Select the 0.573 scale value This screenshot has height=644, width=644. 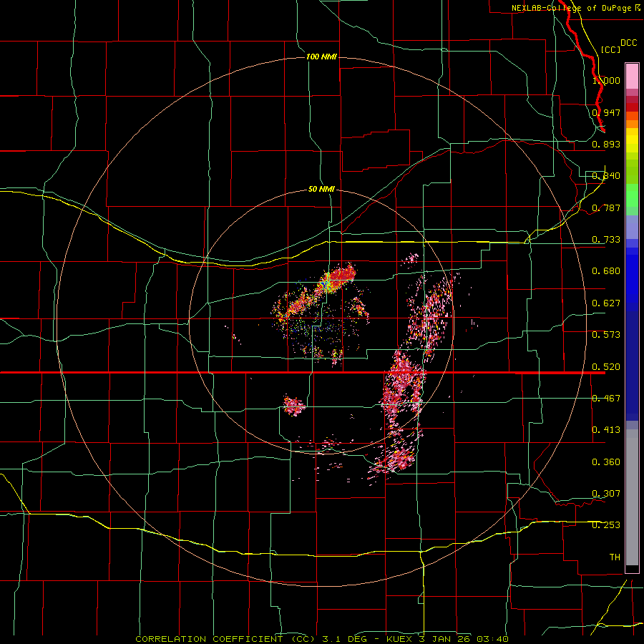point(606,335)
